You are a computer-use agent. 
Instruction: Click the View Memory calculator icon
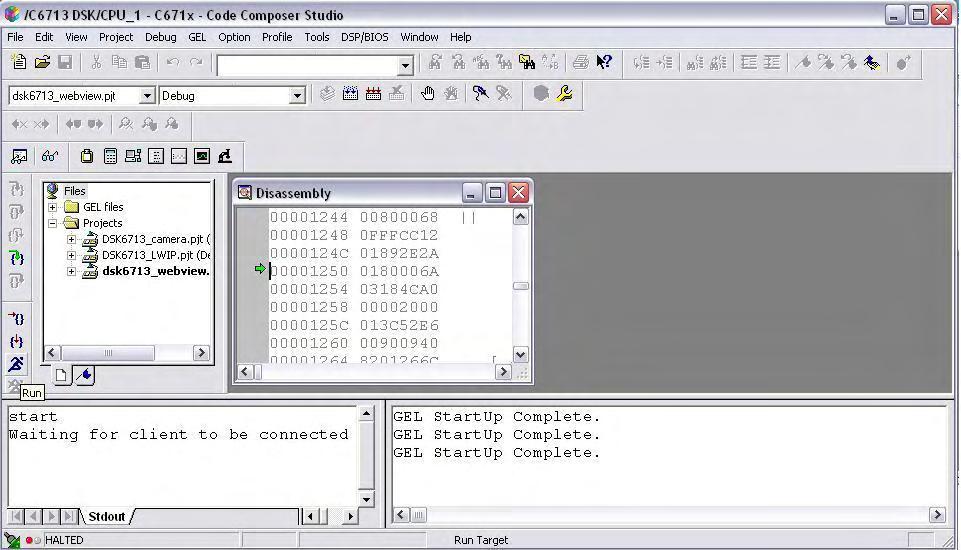pyautogui.click(x=110, y=156)
